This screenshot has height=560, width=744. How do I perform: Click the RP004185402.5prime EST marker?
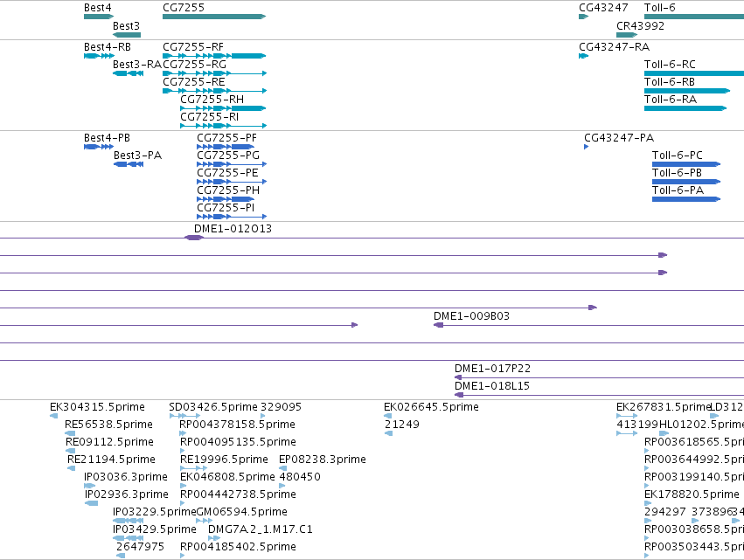tap(183, 556)
